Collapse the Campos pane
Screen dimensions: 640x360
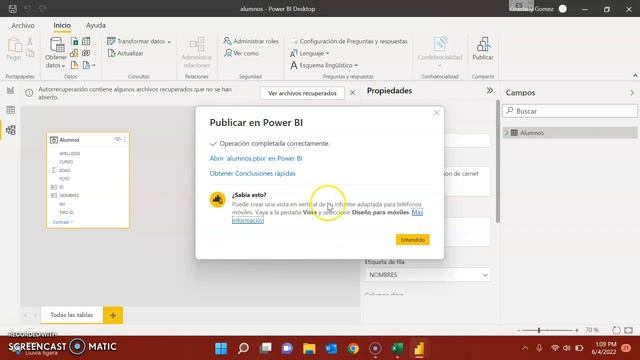tap(632, 93)
